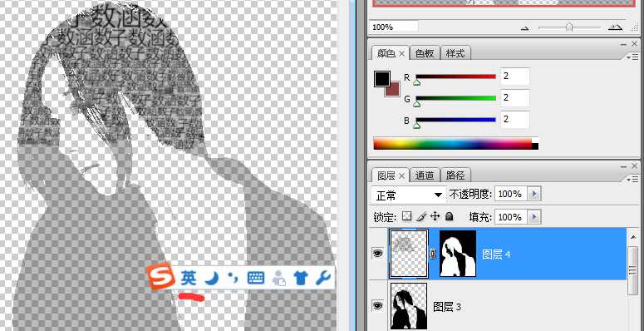Open Sogou soft keyboard icon

pyautogui.click(x=255, y=279)
